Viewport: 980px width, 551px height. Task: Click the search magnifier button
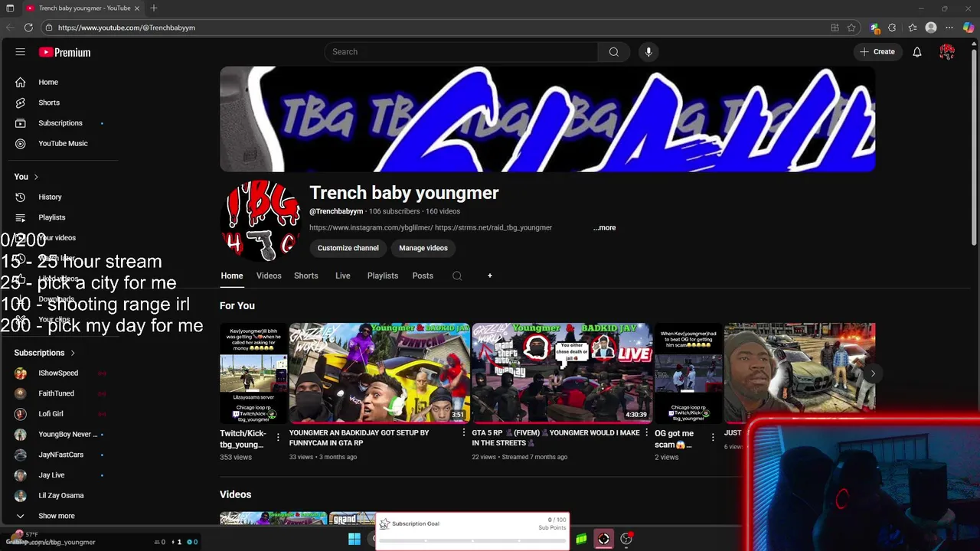point(613,52)
